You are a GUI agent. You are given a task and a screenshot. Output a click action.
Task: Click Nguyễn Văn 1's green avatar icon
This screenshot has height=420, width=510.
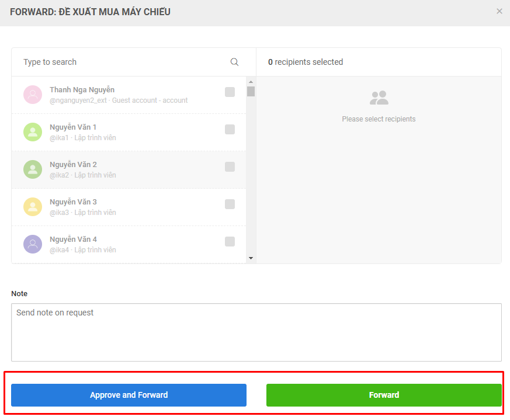coord(33,132)
